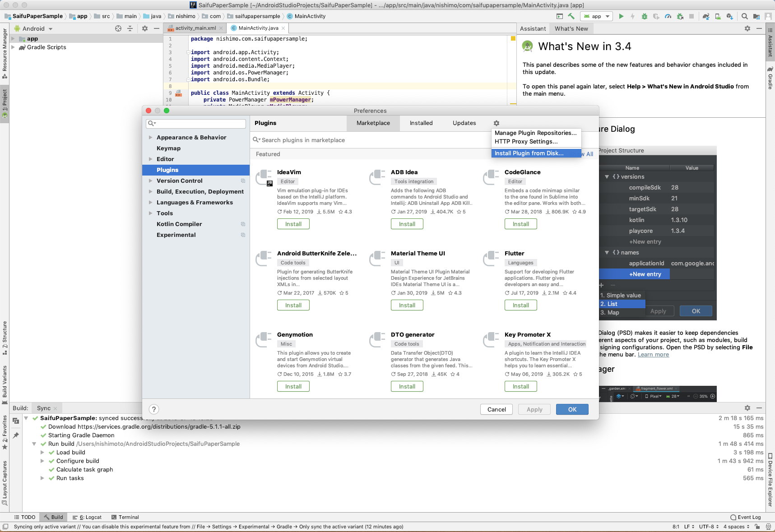
Task: Hide the Project panel with minus icon
Action: tap(157, 28)
